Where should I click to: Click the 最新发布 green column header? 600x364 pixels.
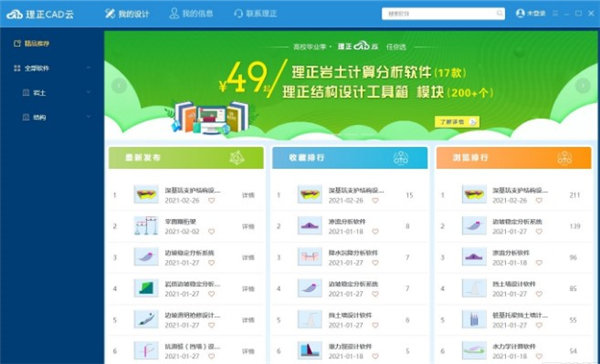[x=186, y=158]
